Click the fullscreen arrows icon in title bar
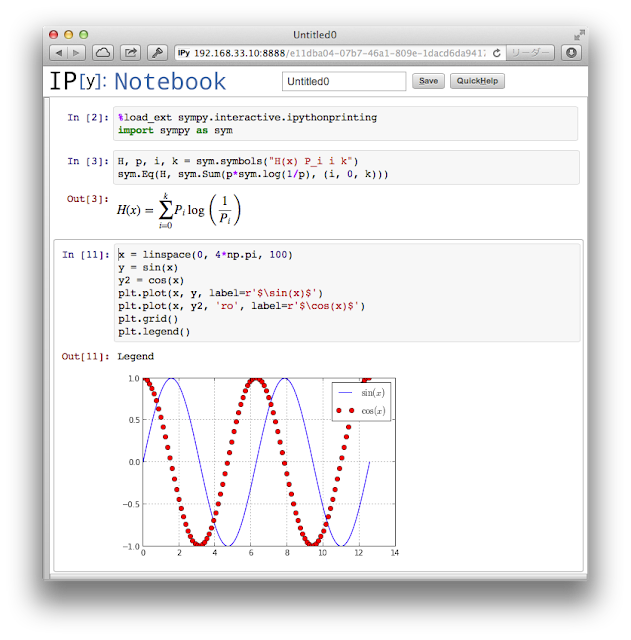The height and width of the screenshot is (640, 631). [x=579, y=35]
